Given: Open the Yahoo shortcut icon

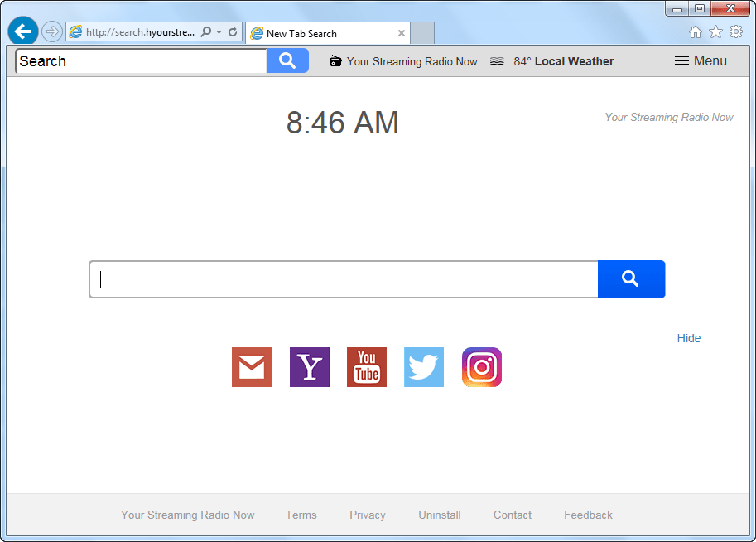Looking at the screenshot, I should (310, 367).
